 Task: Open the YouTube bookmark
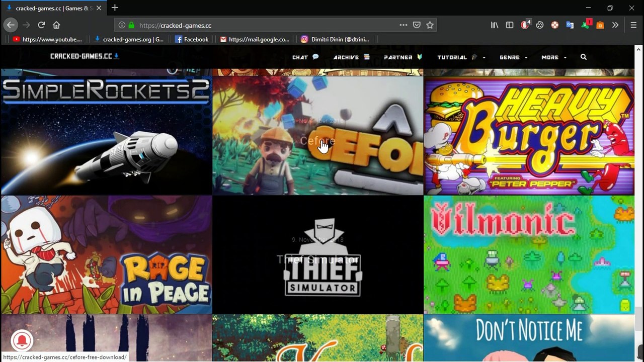(x=47, y=39)
